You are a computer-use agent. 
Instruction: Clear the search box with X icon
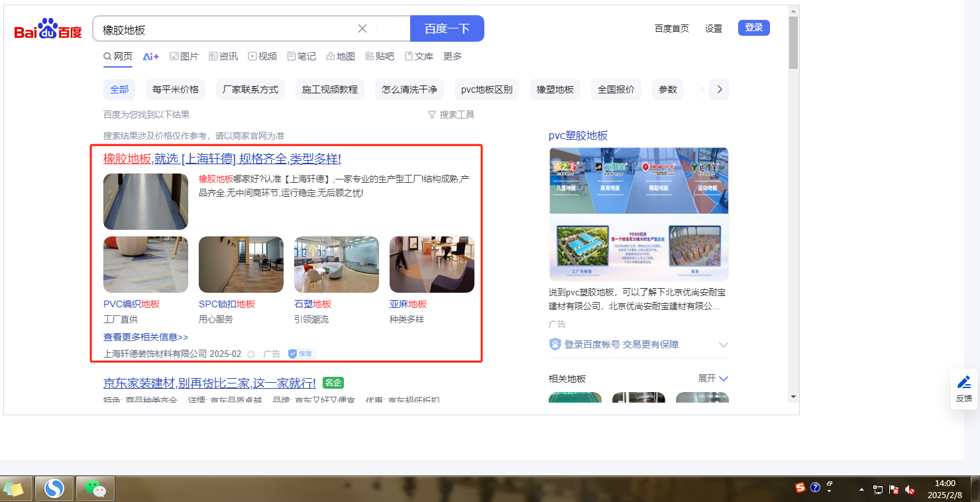(362, 28)
